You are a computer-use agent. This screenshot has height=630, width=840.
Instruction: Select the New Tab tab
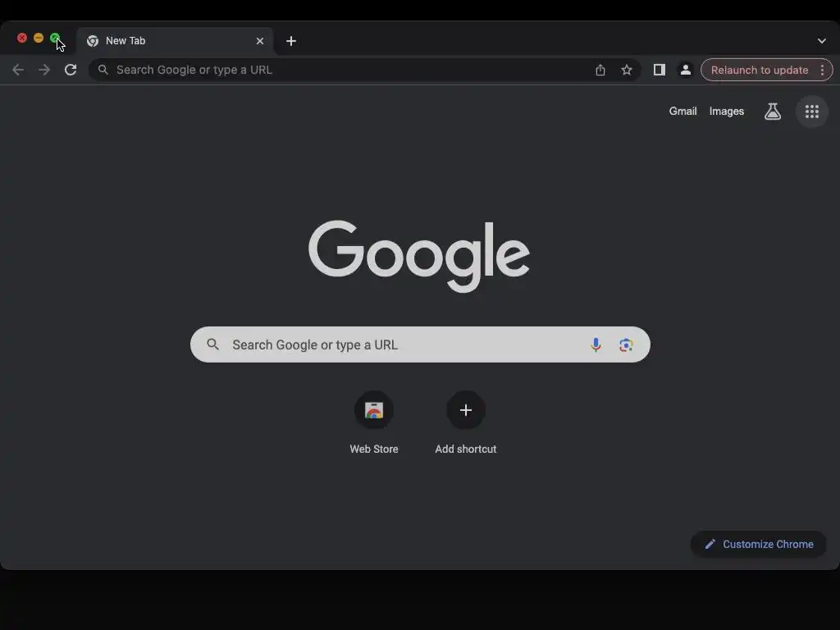176,41
